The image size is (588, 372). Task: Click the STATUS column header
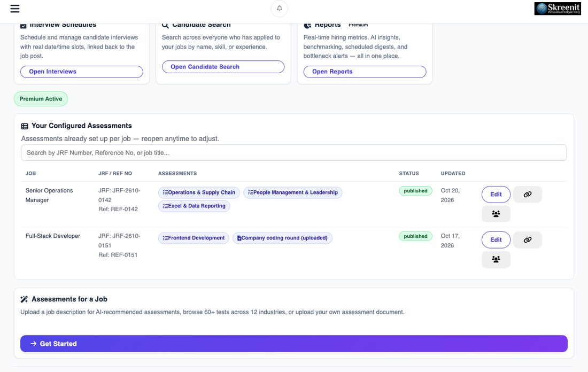pos(409,173)
